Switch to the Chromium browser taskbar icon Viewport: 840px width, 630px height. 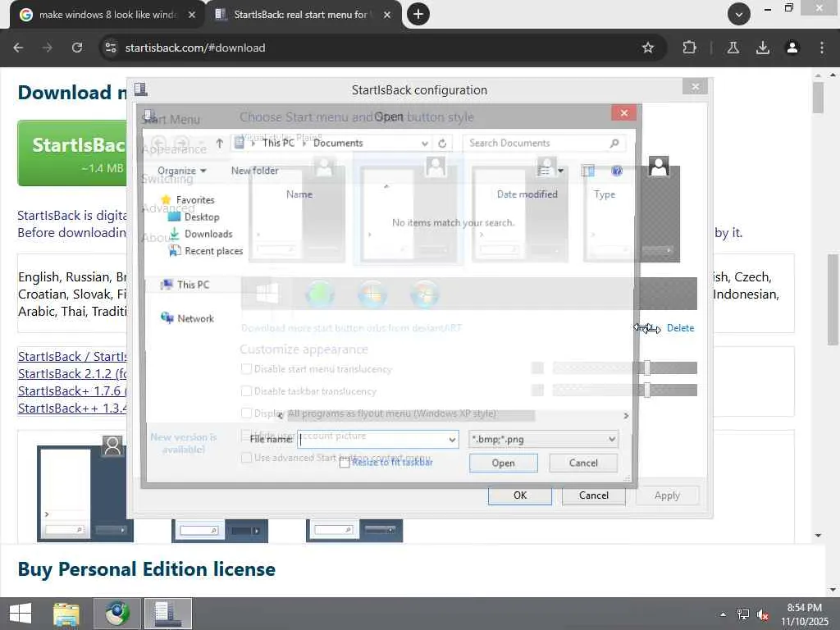(116, 614)
